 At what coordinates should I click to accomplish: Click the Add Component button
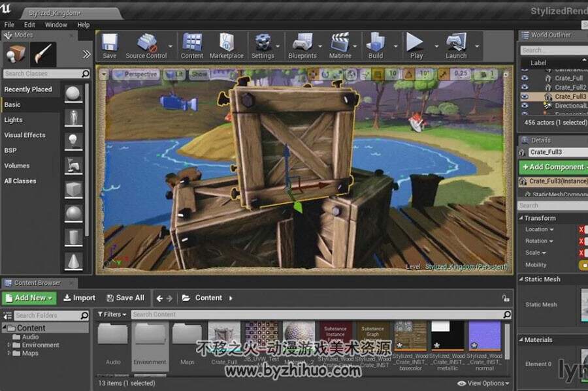click(x=554, y=167)
